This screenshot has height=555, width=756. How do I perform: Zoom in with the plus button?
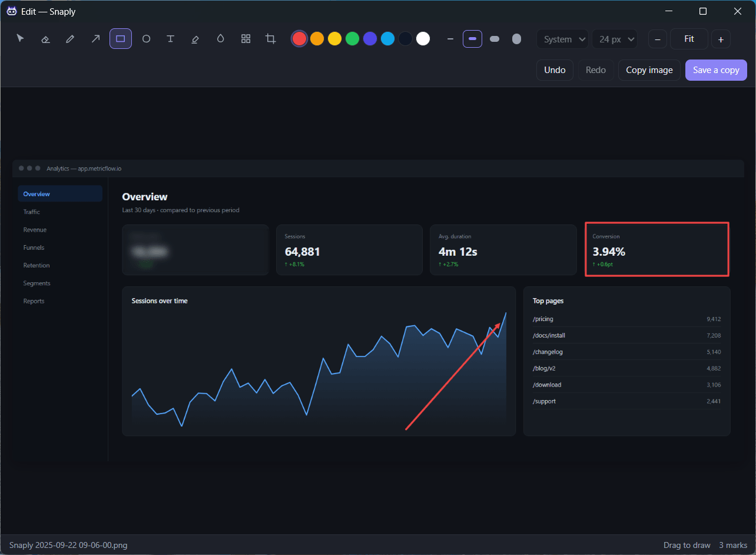721,39
